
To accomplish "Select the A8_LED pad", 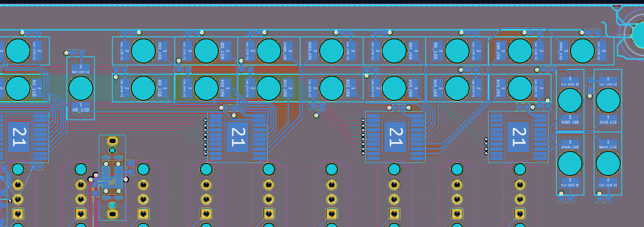I will [80, 107].
